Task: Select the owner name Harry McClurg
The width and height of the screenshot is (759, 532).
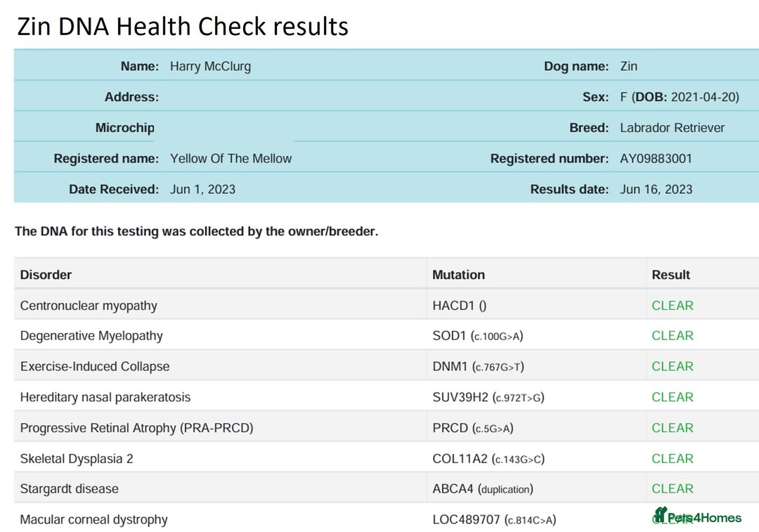Action: (x=210, y=66)
